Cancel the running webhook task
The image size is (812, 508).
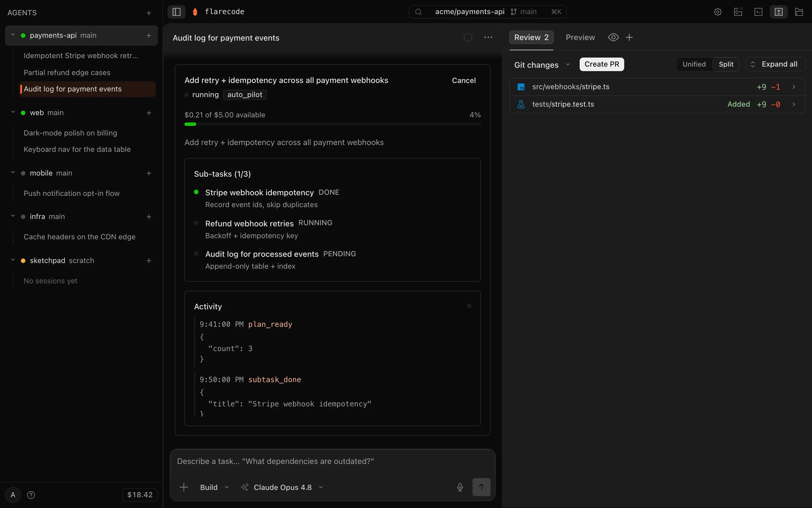[x=464, y=81]
